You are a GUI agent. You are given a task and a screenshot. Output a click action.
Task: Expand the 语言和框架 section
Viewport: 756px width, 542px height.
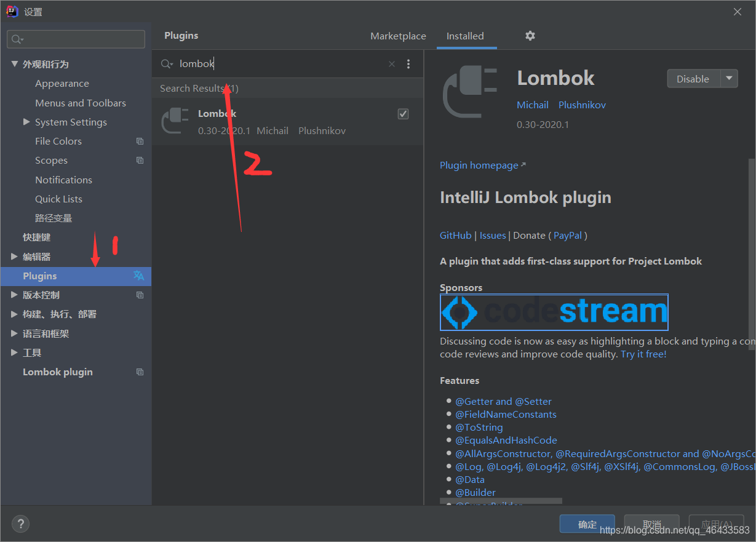pyautogui.click(x=15, y=333)
